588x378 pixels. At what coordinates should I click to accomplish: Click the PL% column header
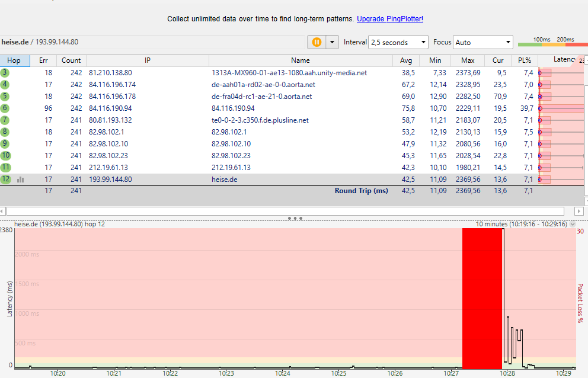pyautogui.click(x=525, y=60)
